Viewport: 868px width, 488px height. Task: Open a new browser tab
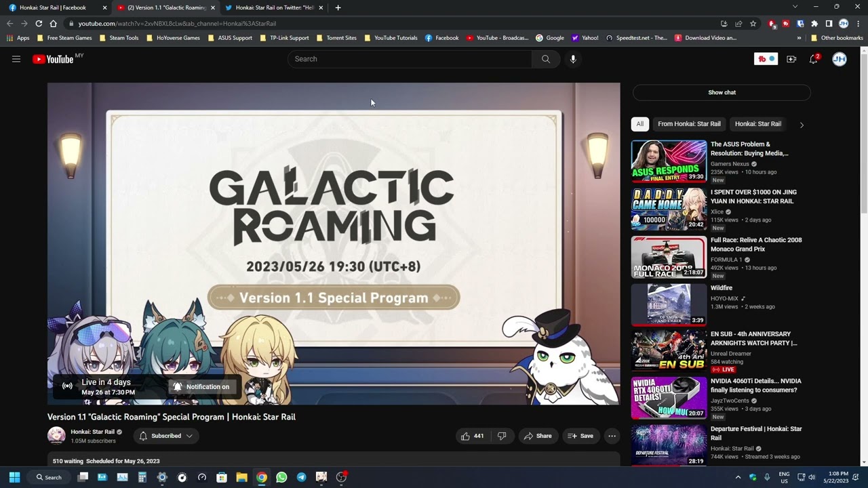coord(338,7)
